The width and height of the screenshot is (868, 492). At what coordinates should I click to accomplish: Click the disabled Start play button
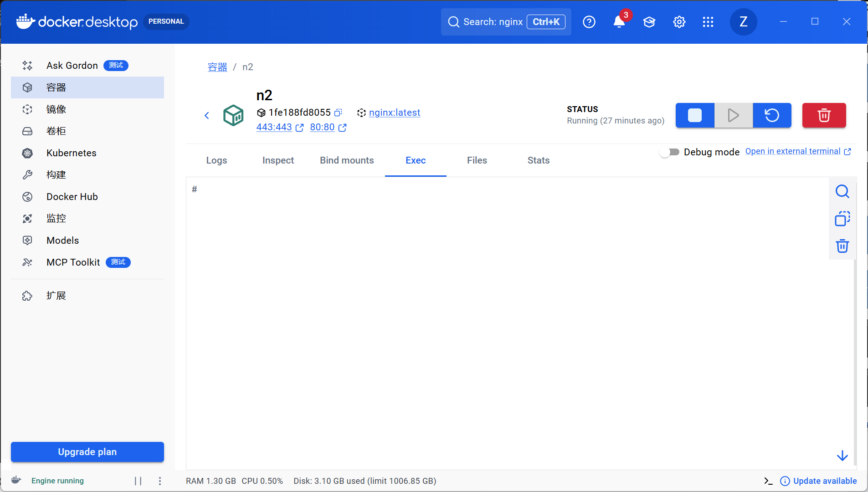[x=734, y=115]
